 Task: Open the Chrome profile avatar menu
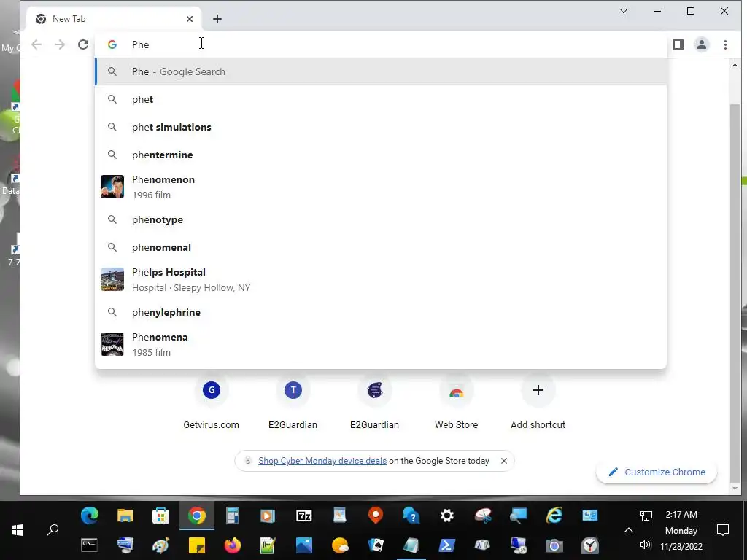[x=701, y=44]
